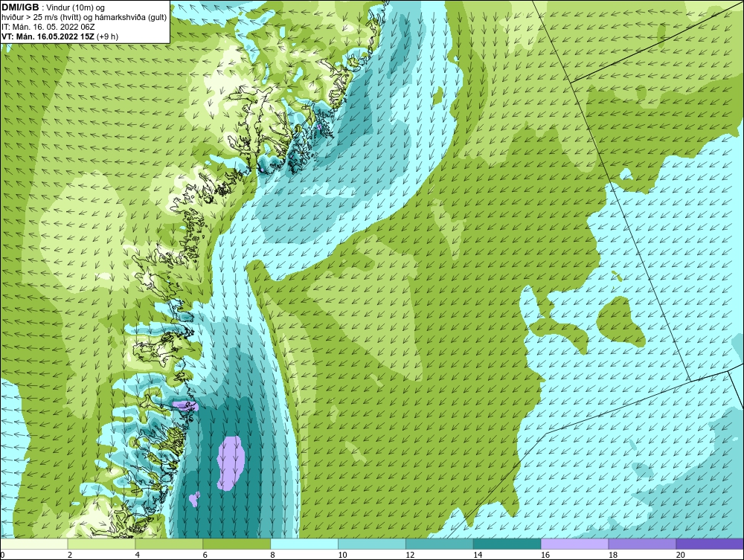Click the above-20 m/s dark purple legend swatch

coord(710,544)
